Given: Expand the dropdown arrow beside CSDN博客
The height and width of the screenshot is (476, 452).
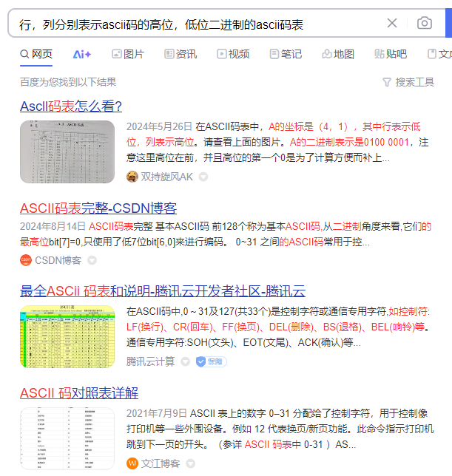Looking at the screenshot, I should click(x=92, y=260).
